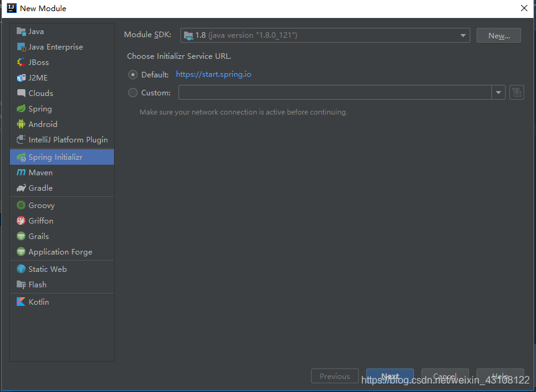Click the Cancel button
This screenshot has height=392, width=536.
pyautogui.click(x=445, y=376)
